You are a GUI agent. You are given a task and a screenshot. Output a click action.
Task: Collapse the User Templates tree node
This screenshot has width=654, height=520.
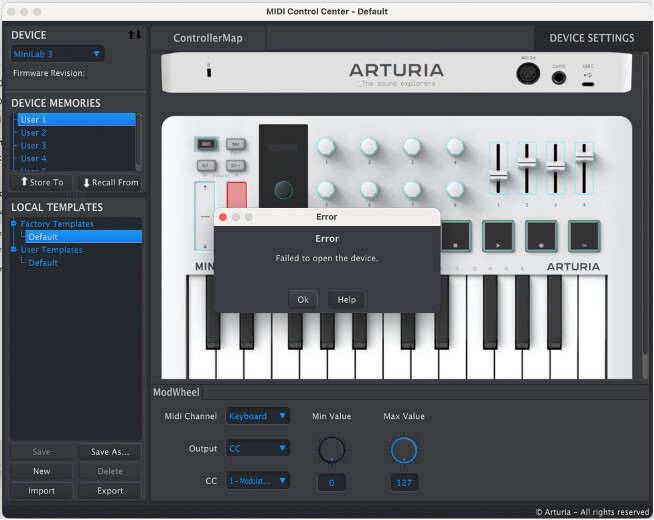pos(13,249)
